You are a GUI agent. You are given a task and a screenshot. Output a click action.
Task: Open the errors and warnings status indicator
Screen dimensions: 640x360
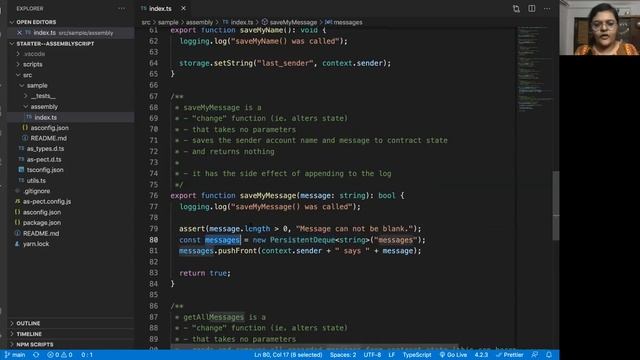pos(60,355)
